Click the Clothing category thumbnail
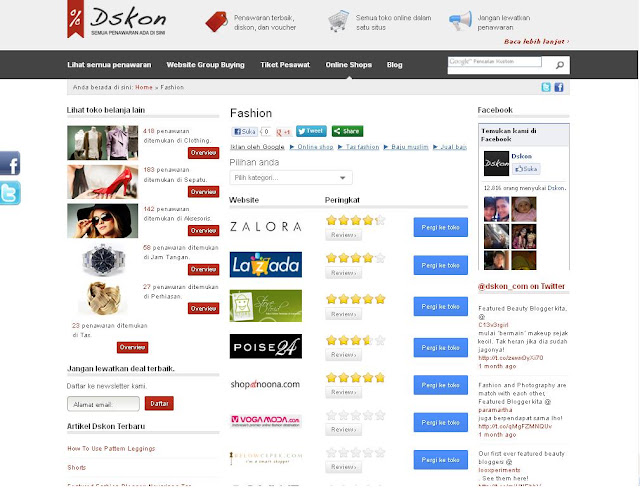Screen dimensions: 640x488 [x=102, y=142]
